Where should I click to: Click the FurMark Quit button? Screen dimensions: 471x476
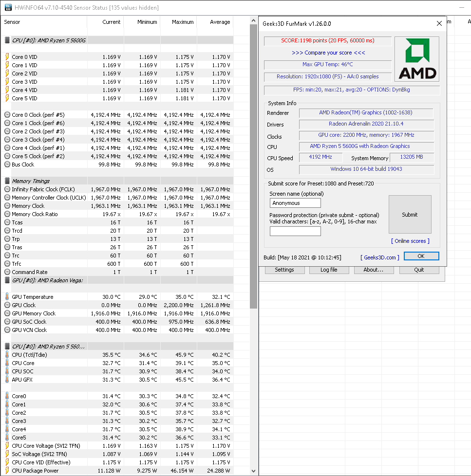click(419, 270)
